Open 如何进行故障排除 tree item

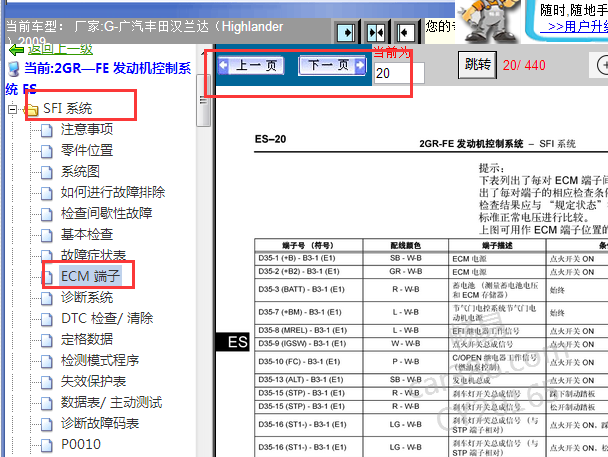(113, 192)
